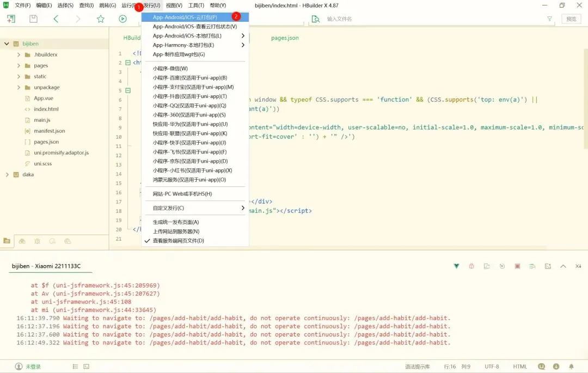This screenshot has height=373, width=588.
Task: Collapse the console panel with up chevron
Action: (x=563, y=266)
